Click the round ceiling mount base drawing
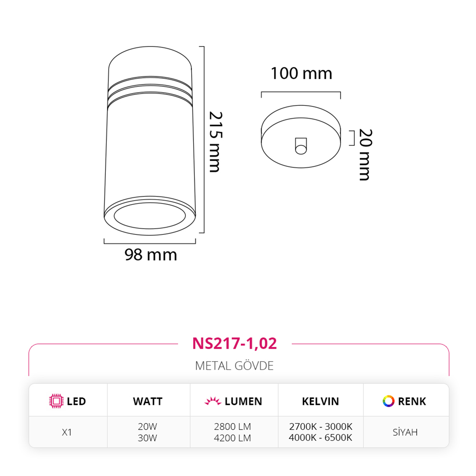Viewport: 476px width, 476px height. [301, 137]
